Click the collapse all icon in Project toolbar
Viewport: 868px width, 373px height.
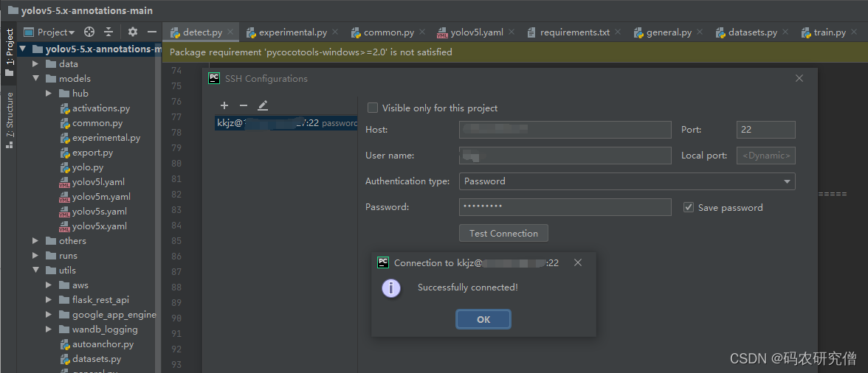(x=108, y=32)
